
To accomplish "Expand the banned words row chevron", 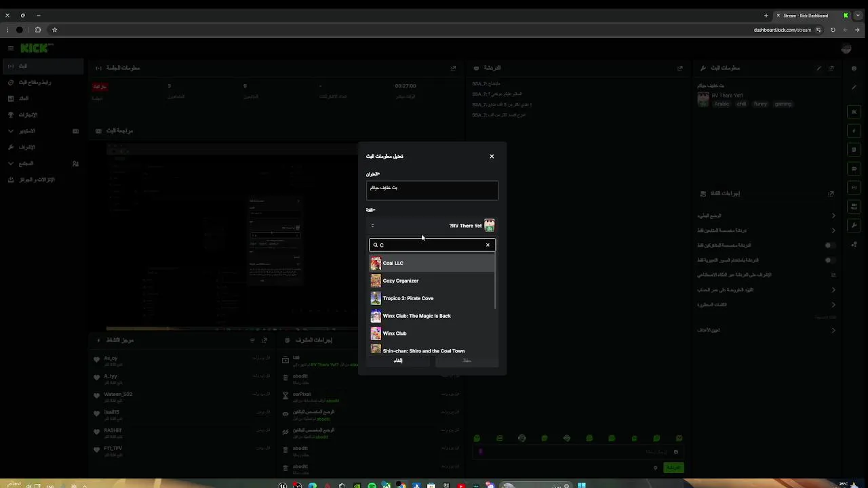I will [x=833, y=305].
